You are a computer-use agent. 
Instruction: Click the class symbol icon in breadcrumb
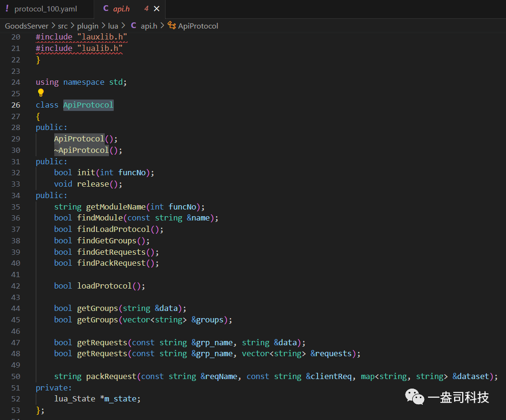pos(172,26)
